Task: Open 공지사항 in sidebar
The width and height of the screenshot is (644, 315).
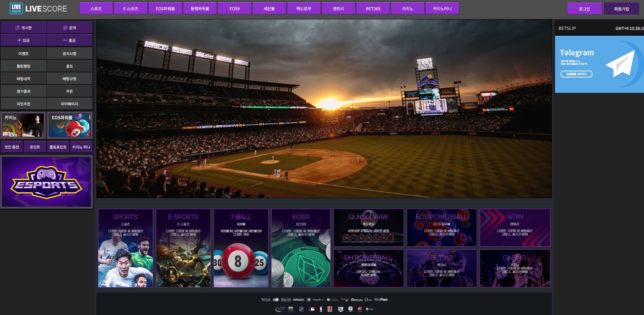Action: click(70, 53)
